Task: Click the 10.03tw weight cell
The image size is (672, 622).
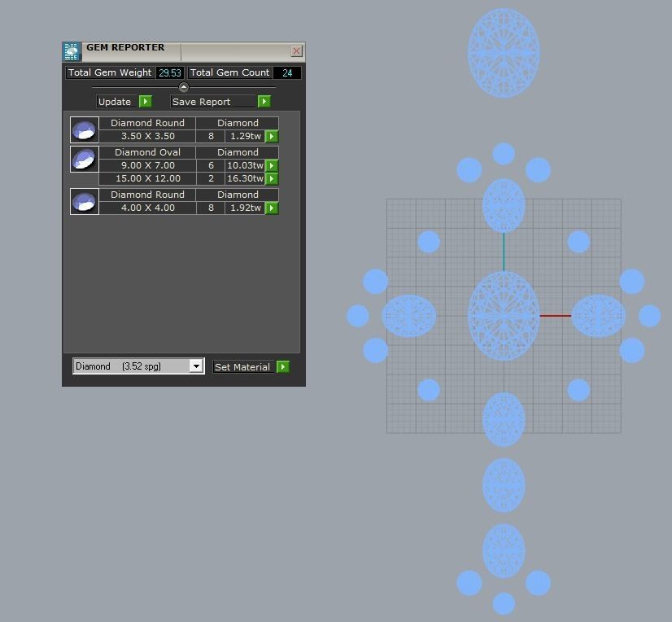Action: 245,165
